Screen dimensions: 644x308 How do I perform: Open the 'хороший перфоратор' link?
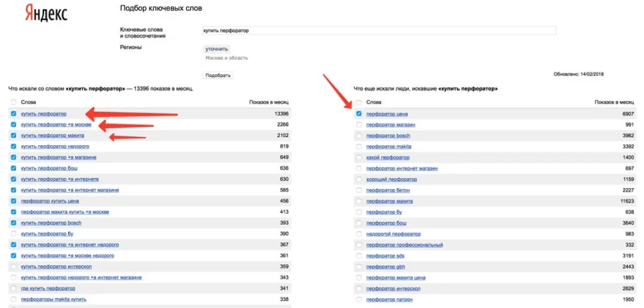point(391,179)
